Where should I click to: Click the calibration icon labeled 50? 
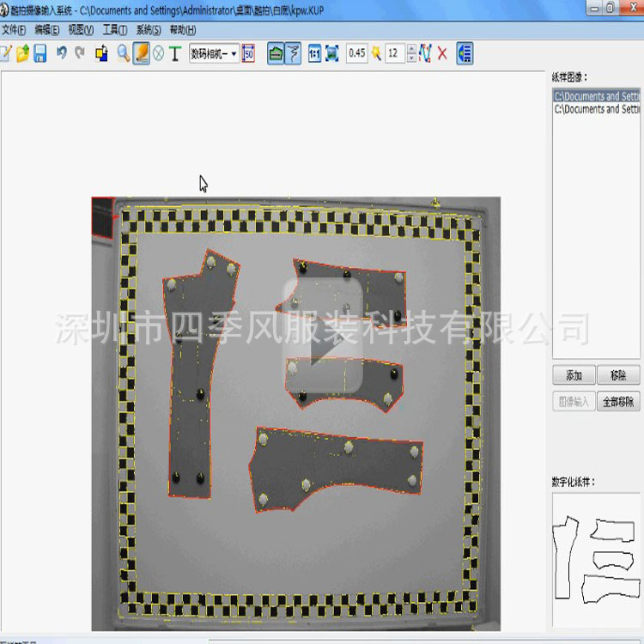pos(248,54)
